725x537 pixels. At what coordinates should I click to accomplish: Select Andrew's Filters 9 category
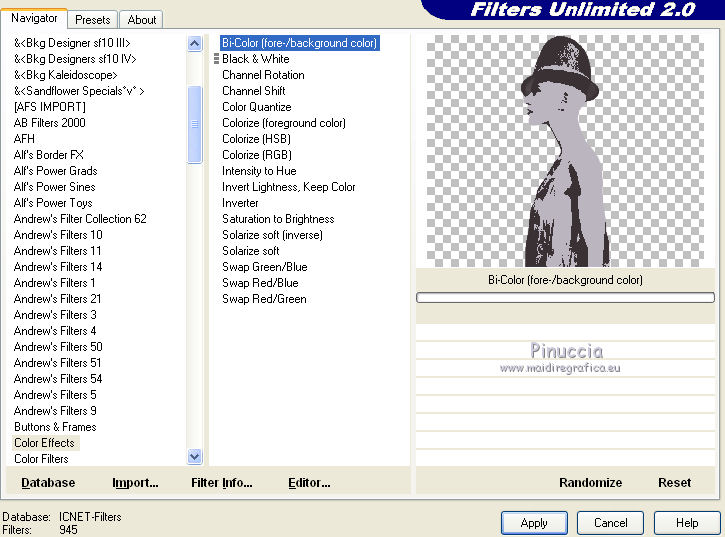[x=55, y=411]
